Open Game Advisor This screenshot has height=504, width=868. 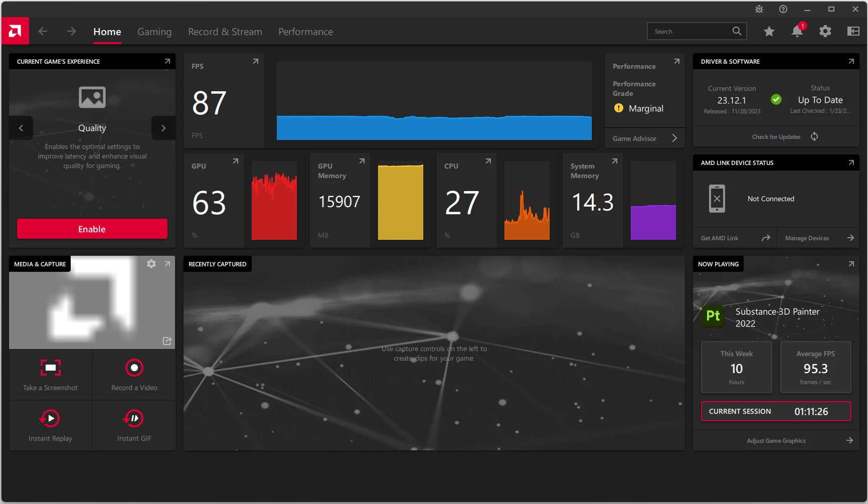coord(645,138)
